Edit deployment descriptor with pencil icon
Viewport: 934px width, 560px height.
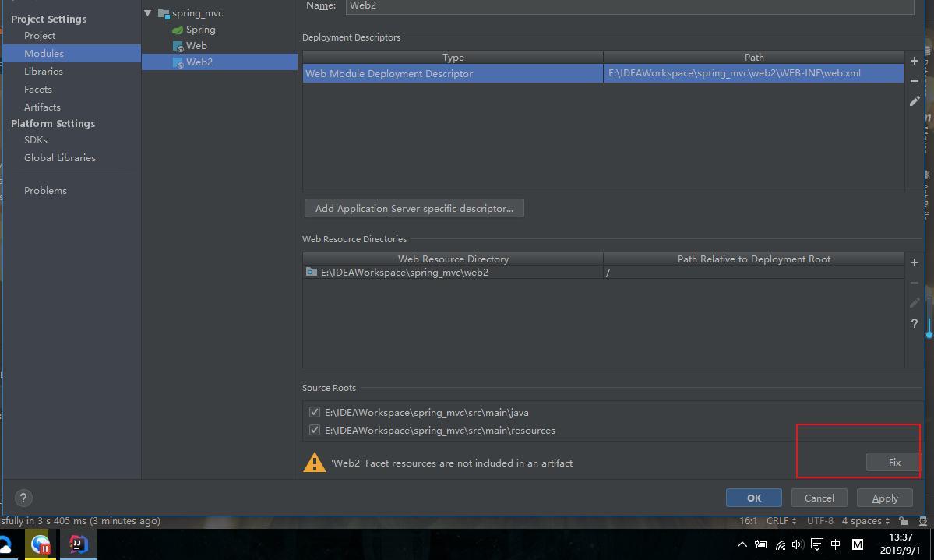pyautogui.click(x=915, y=101)
